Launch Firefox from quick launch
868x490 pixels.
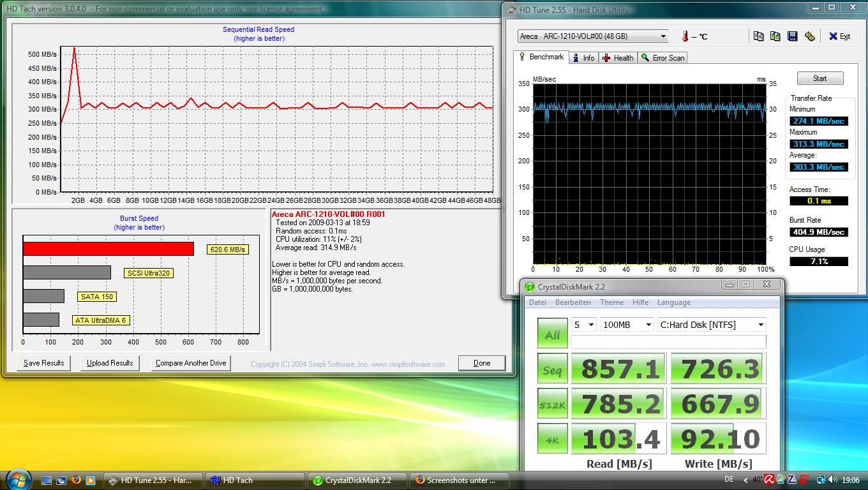(76, 480)
